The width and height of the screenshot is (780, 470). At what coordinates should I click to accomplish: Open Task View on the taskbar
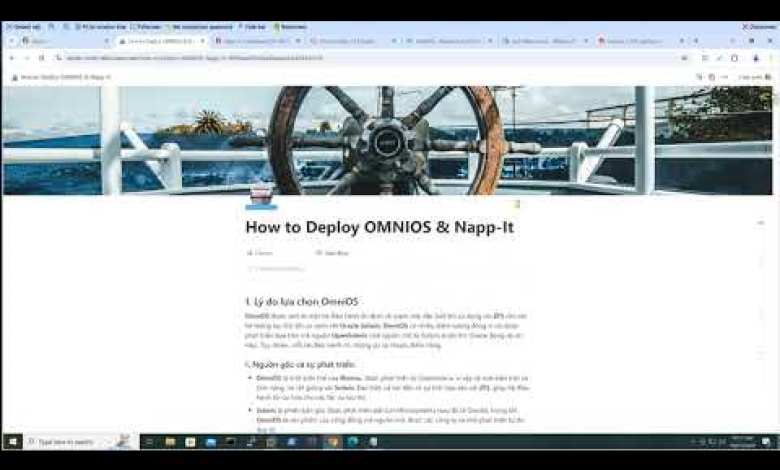point(149,442)
